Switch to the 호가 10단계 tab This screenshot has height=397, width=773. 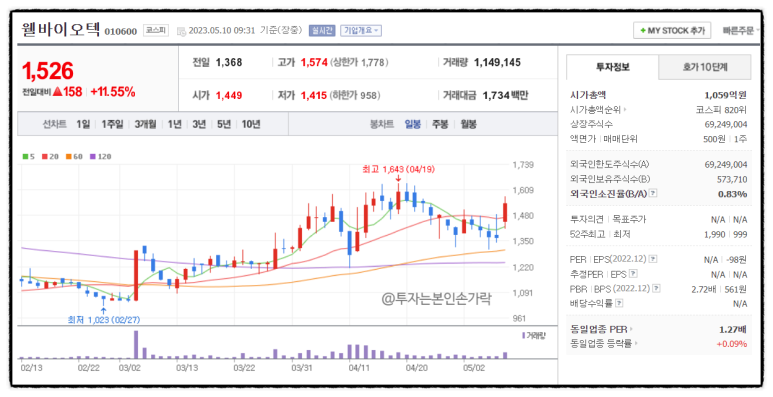pos(705,67)
